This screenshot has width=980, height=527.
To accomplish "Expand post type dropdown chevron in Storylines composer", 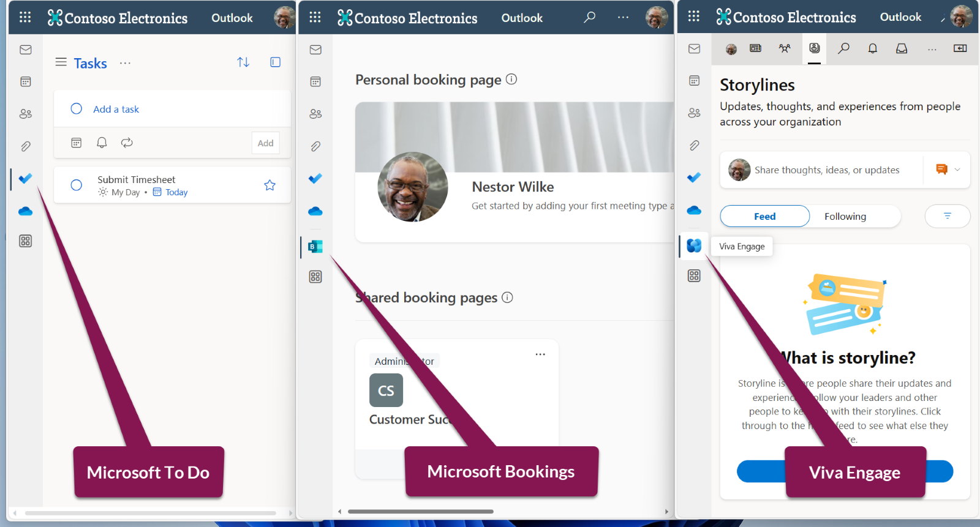I will tap(957, 170).
